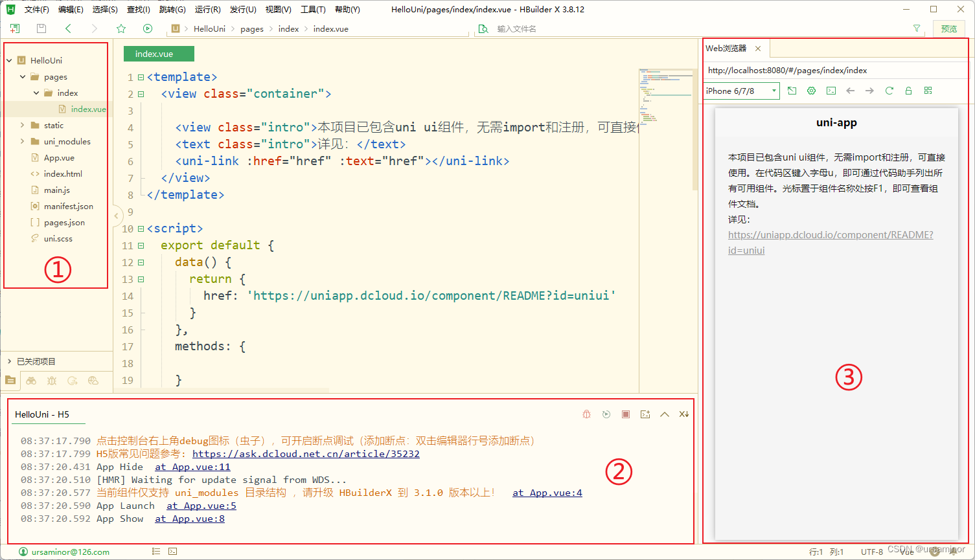Select the HelloUni - H5 console tab
Image resolution: width=975 pixels, height=560 pixels.
click(42, 414)
